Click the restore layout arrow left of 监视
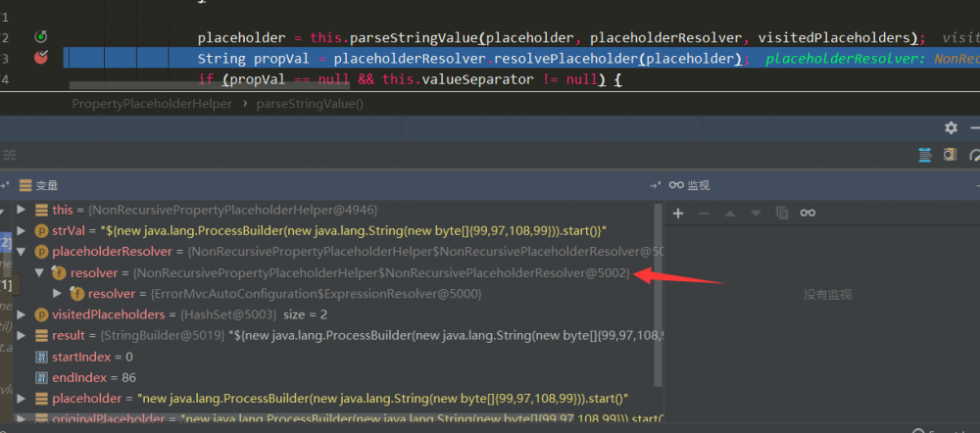This screenshot has width=980, height=433. point(656,185)
